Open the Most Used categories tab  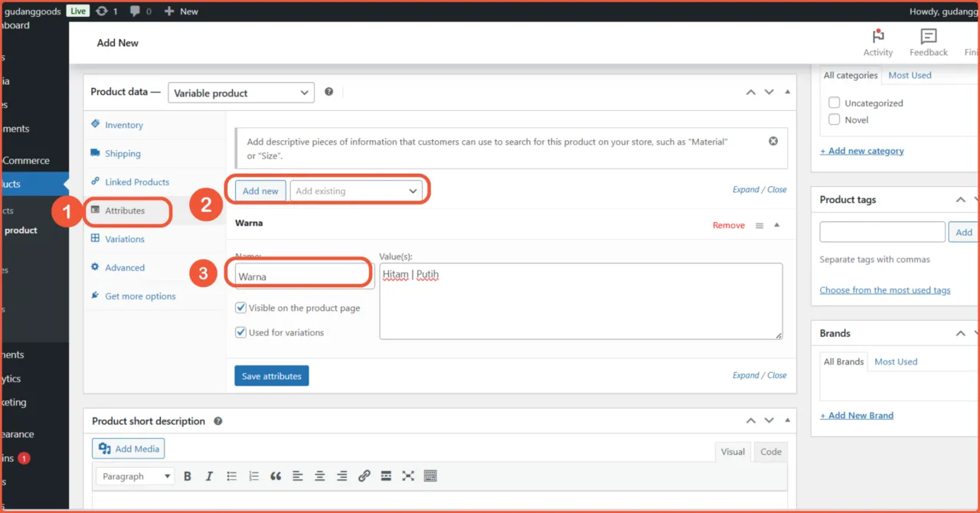910,75
